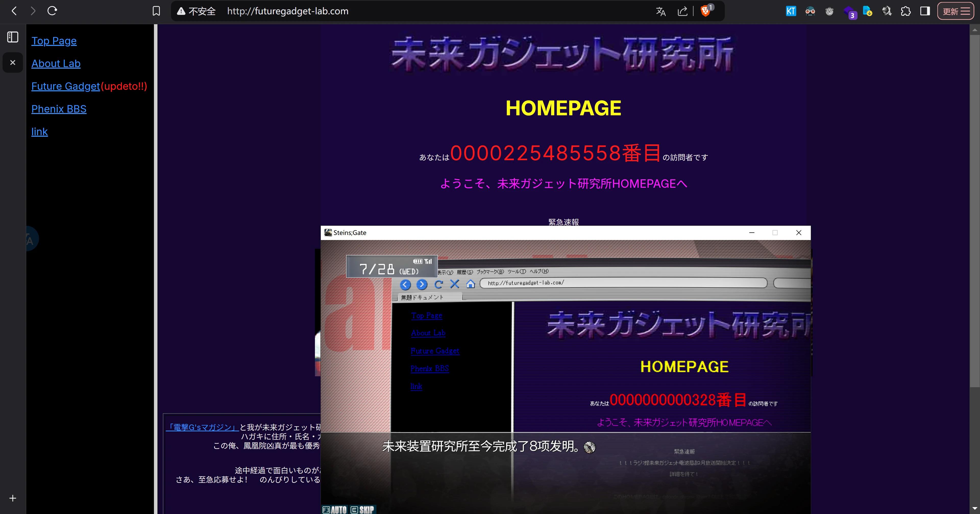Close the tab with the X button
The image size is (980, 514).
(13, 62)
